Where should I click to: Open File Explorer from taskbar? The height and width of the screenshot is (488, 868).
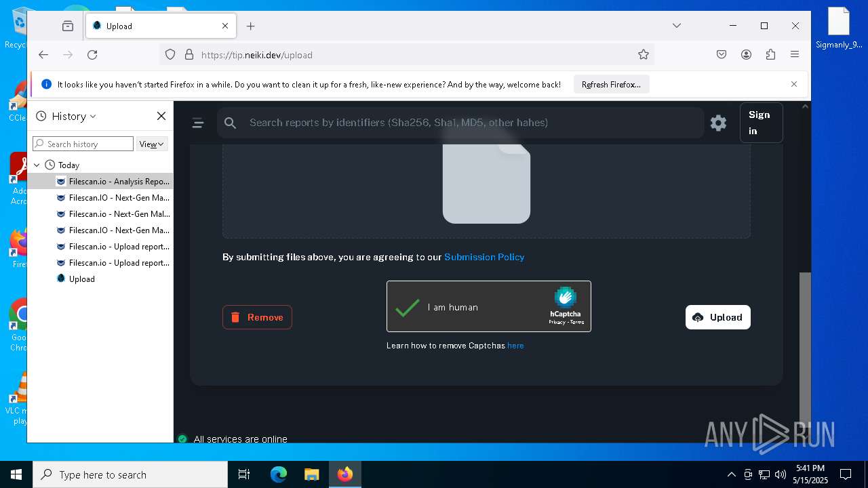[x=311, y=474]
